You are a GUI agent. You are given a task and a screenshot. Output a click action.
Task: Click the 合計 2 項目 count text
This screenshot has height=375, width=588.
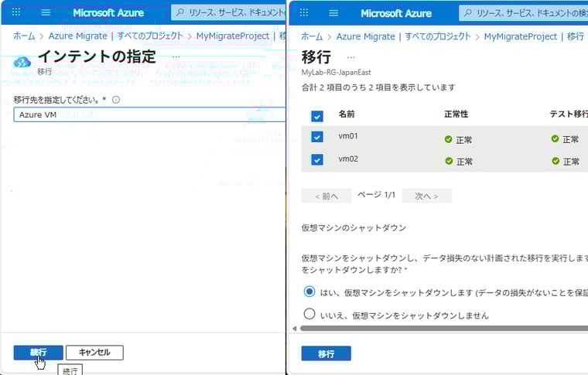click(x=378, y=87)
